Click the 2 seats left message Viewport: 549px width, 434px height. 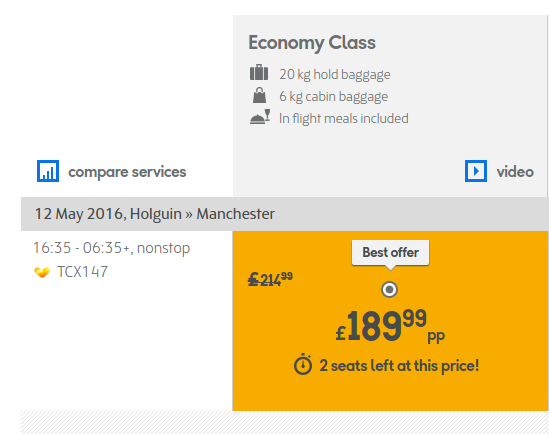point(399,366)
